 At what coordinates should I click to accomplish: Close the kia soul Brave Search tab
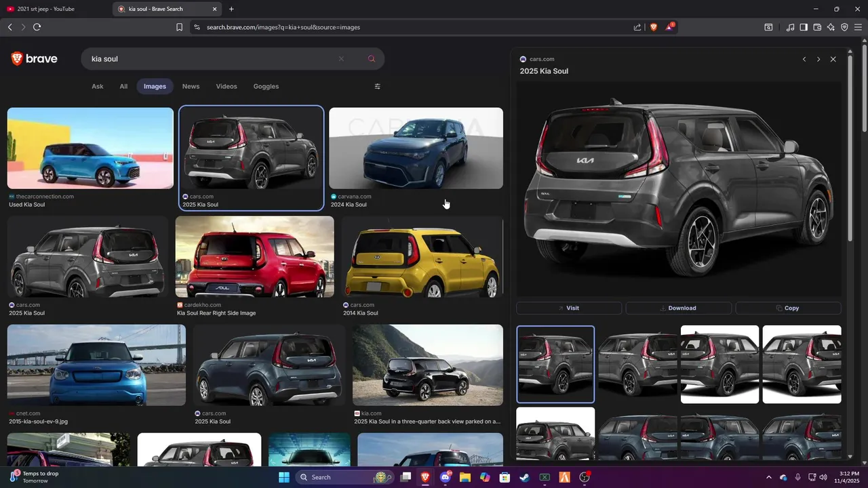tap(215, 9)
